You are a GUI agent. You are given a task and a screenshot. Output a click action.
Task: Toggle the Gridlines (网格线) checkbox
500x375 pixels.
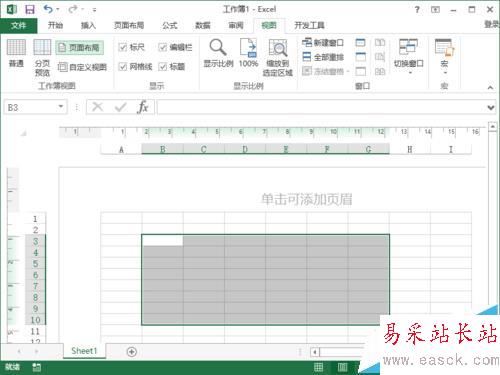click(x=135, y=67)
